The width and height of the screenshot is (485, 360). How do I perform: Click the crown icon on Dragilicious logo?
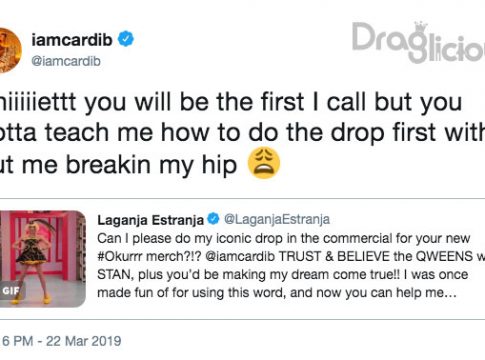[421, 27]
